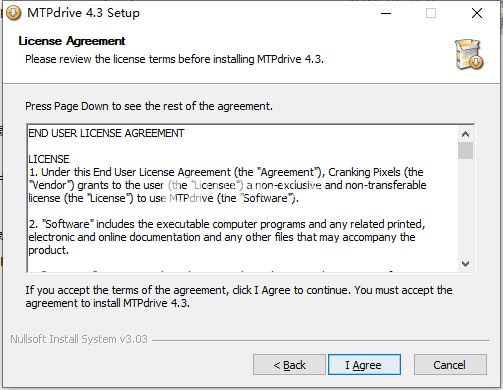This screenshot has height=390, width=503.
Task: Click the installer package box icon
Action: point(469,55)
